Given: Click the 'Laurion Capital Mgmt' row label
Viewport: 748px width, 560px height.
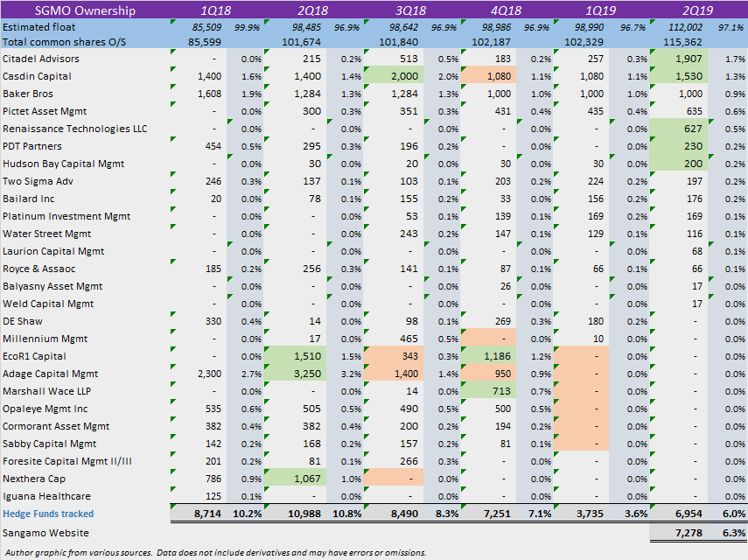Looking at the screenshot, I should [x=53, y=251].
